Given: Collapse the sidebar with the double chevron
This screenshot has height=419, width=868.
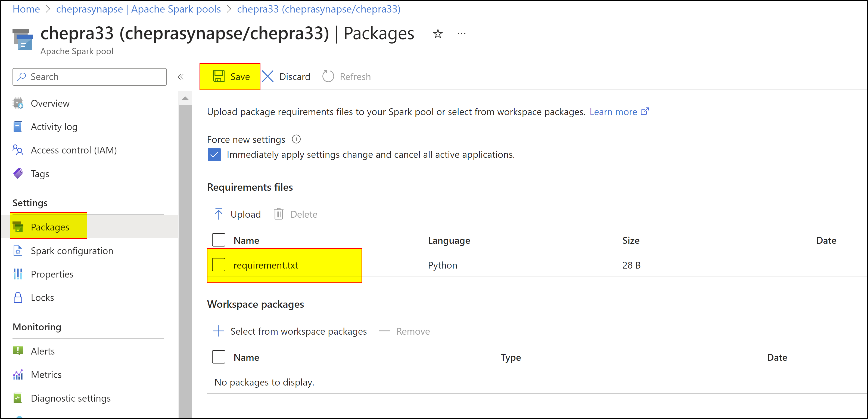Looking at the screenshot, I should tap(181, 77).
